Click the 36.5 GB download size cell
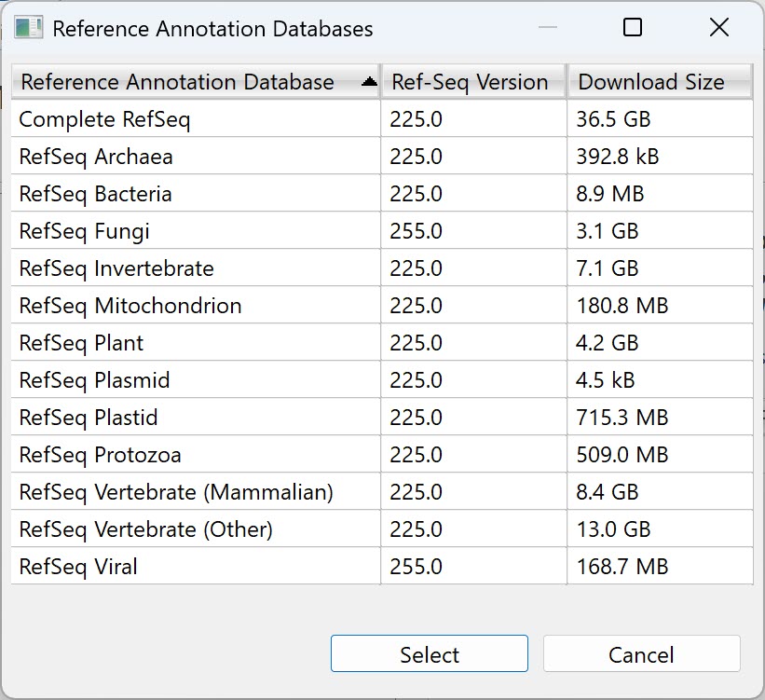The image size is (765, 700). point(660,119)
